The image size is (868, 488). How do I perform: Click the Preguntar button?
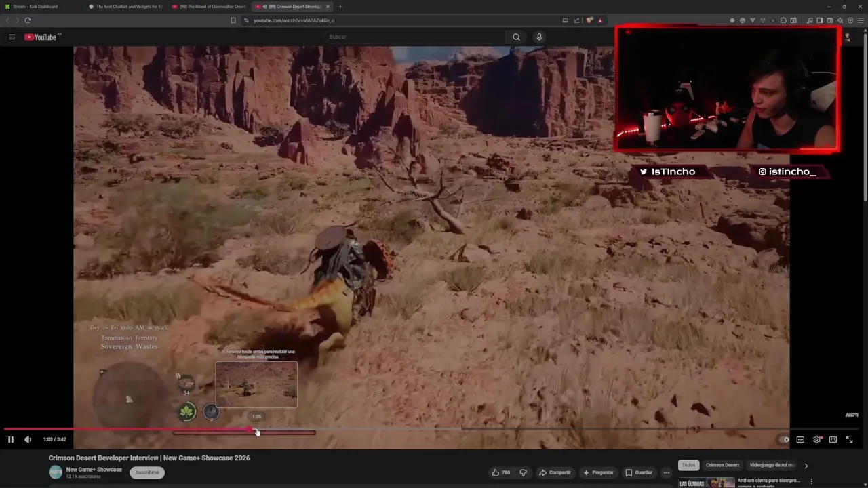tap(597, 472)
